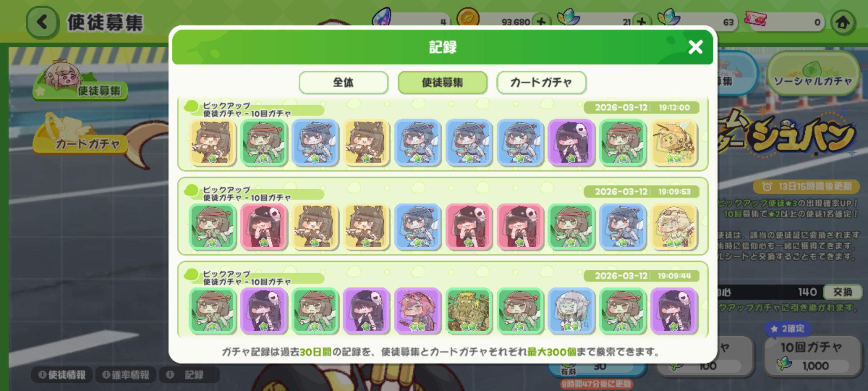Click the 記録 button at bottom

(x=189, y=375)
